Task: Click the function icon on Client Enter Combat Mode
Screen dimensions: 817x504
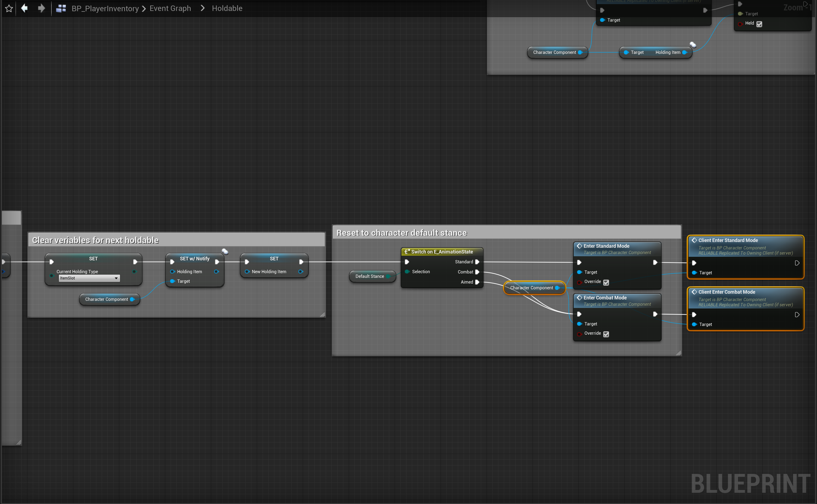Action: 694,292
